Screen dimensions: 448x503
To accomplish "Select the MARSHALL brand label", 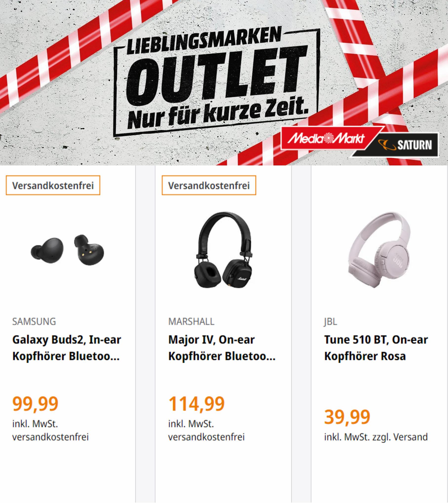I will click(191, 322).
